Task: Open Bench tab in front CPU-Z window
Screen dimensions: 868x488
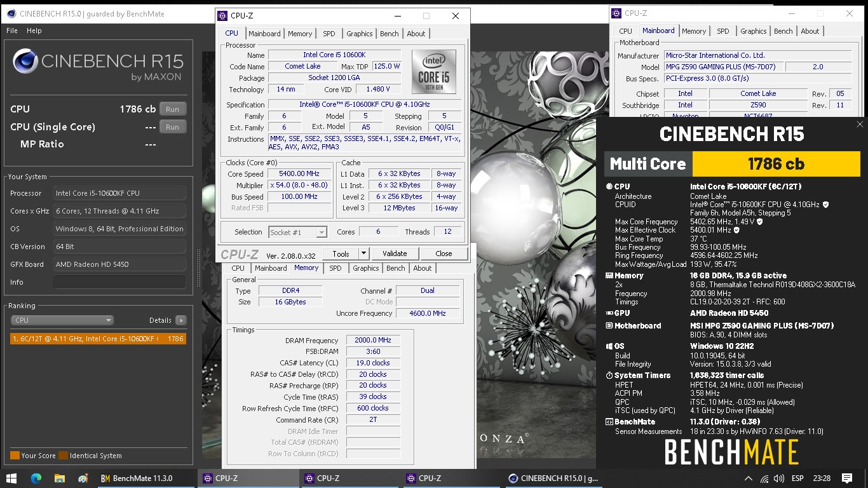Action: 390,34
